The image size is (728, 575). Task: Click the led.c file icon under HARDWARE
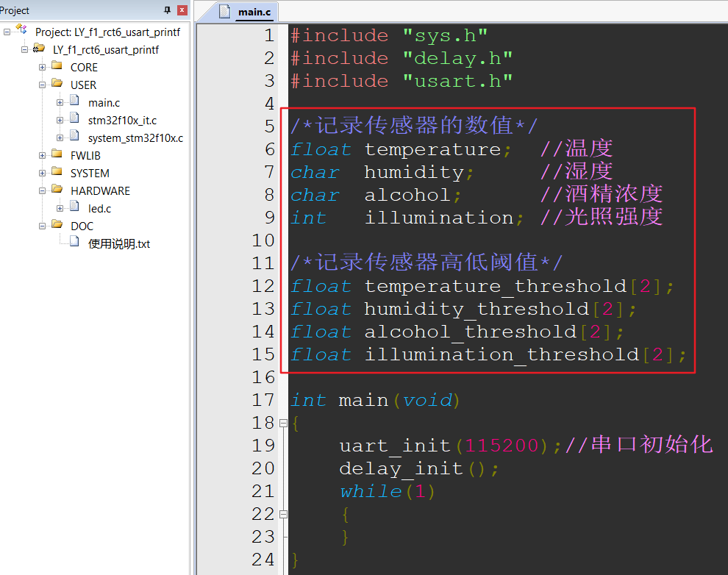tap(74, 206)
